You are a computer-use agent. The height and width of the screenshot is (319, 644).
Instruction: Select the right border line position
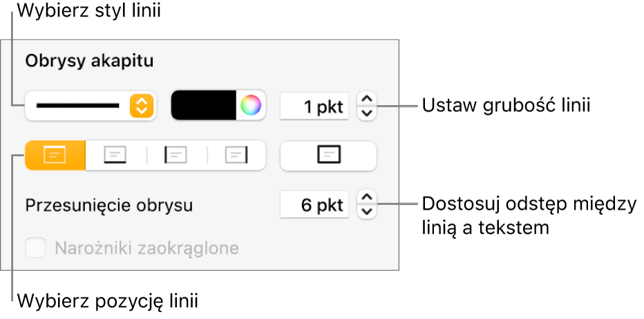click(236, 156)
